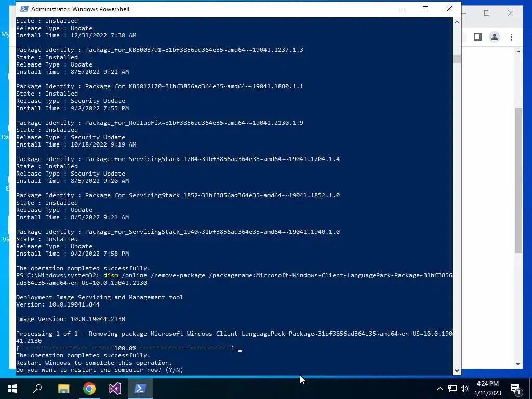532x399 pixels.
Task: Click the PowerShell scrollbar up arrow
Action: pyautogui.click(x=457, y=22)
